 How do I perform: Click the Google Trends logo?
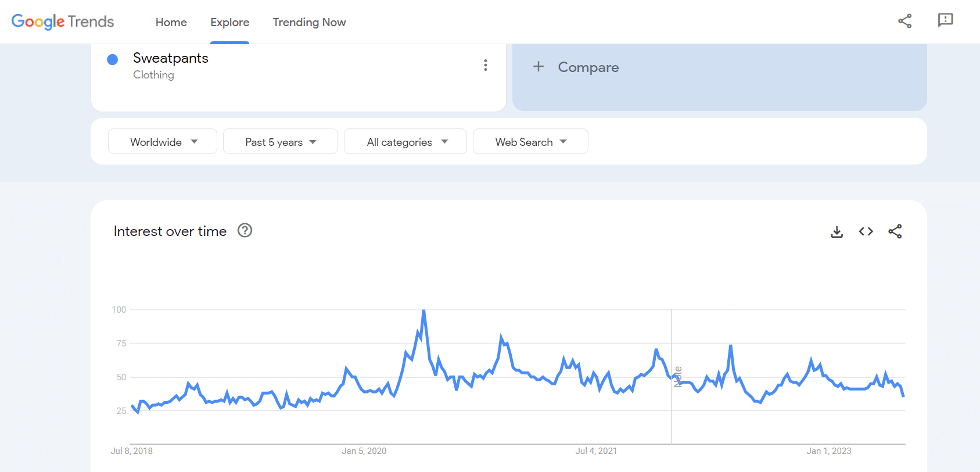63,22
